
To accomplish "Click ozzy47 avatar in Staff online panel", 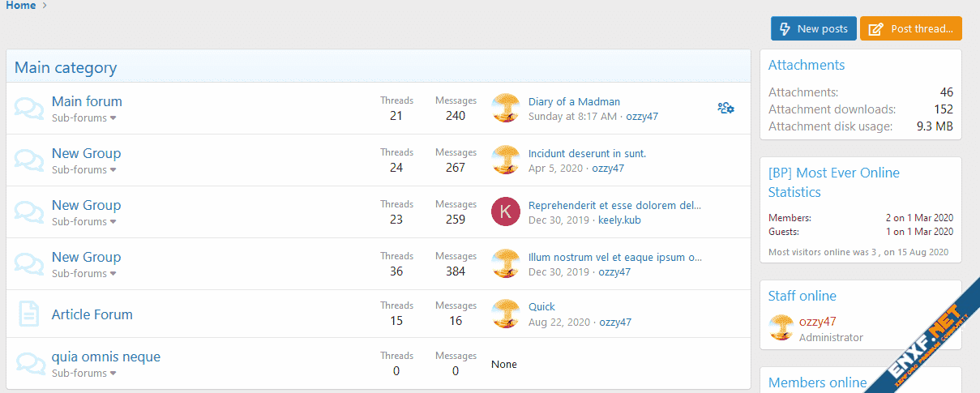I will [x=781, y=328].
